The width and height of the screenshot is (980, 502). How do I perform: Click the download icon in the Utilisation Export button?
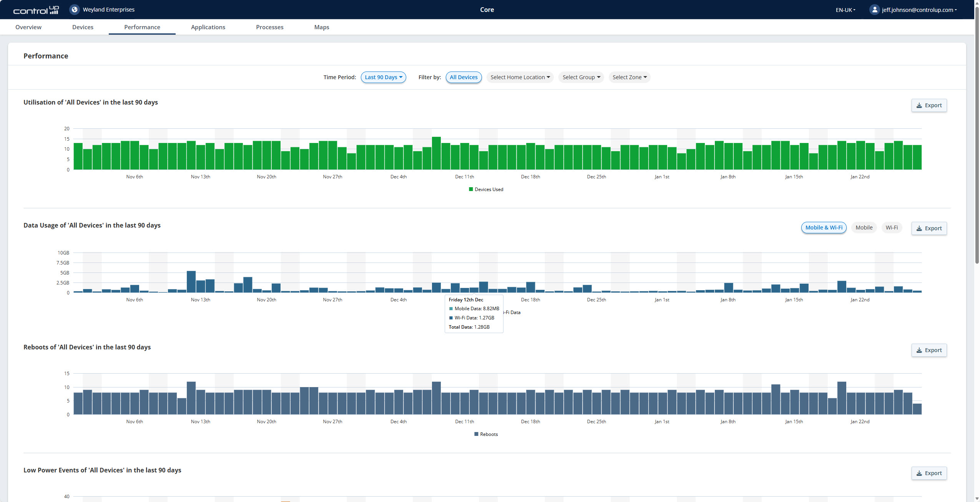pos(919,105)
